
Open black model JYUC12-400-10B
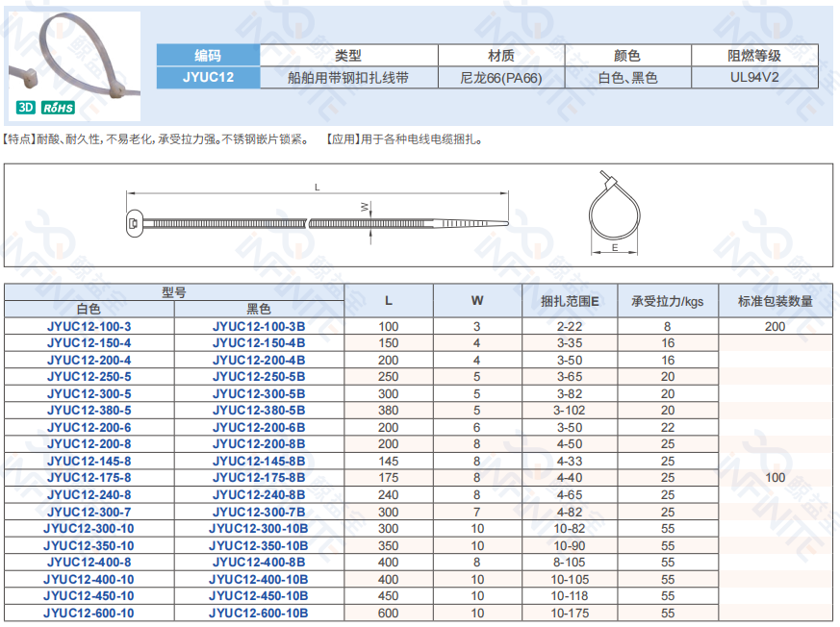259,579
